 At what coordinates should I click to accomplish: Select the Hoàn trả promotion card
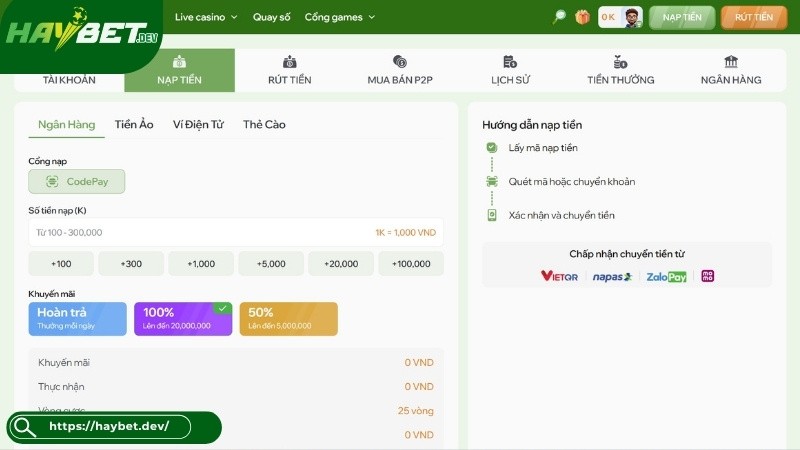(x=78, y=319)
